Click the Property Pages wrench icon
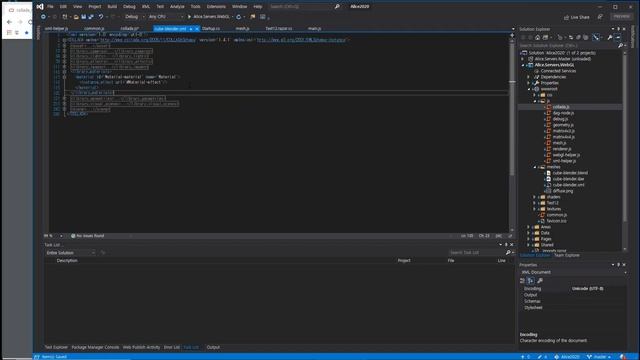This screenshot has width=640, height=360. 540,280
